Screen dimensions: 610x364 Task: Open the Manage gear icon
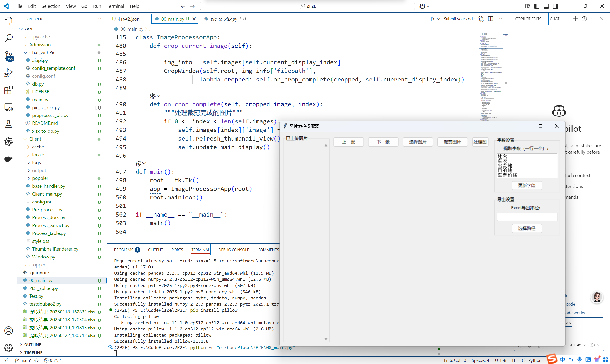coord(9,348)
